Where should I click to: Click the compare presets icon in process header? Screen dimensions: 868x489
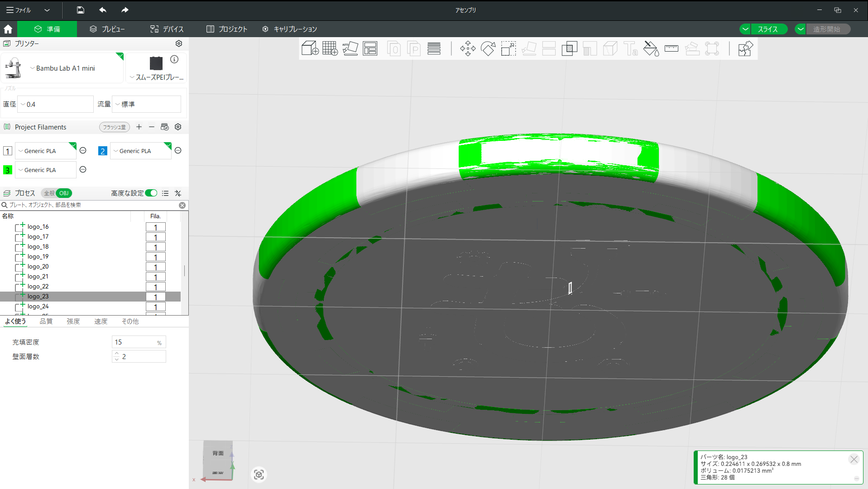178,193
